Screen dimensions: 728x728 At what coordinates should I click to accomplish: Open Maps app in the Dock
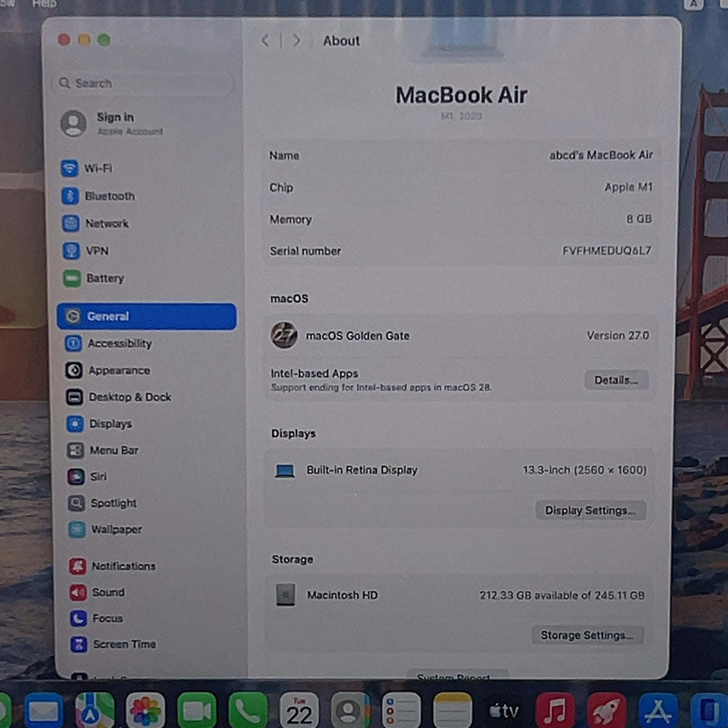pyautogui.click(x=95, y=711)
